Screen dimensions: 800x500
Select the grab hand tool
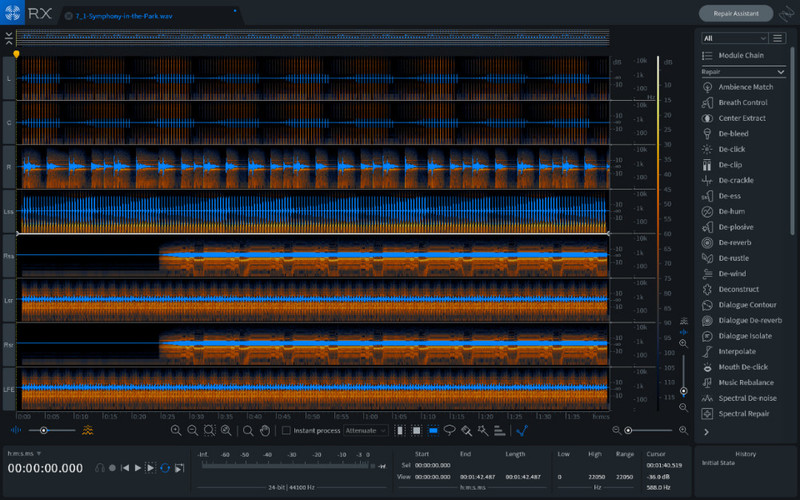point(265,430)
